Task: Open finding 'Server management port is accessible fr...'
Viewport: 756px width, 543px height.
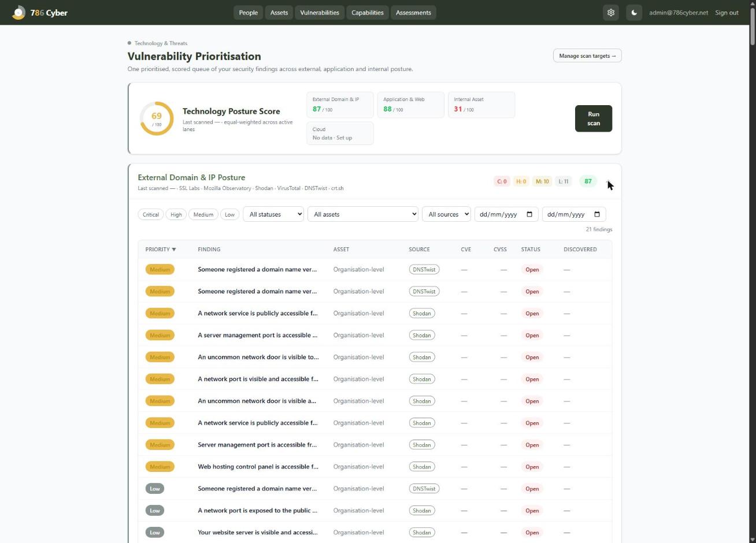Action: pos(258,445)
